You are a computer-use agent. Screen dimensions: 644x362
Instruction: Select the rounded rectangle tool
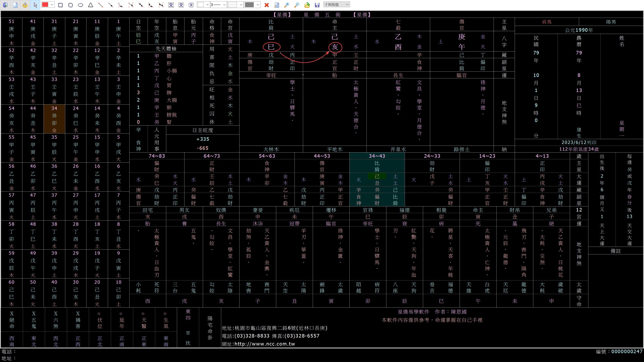click(x=70, y=5)
